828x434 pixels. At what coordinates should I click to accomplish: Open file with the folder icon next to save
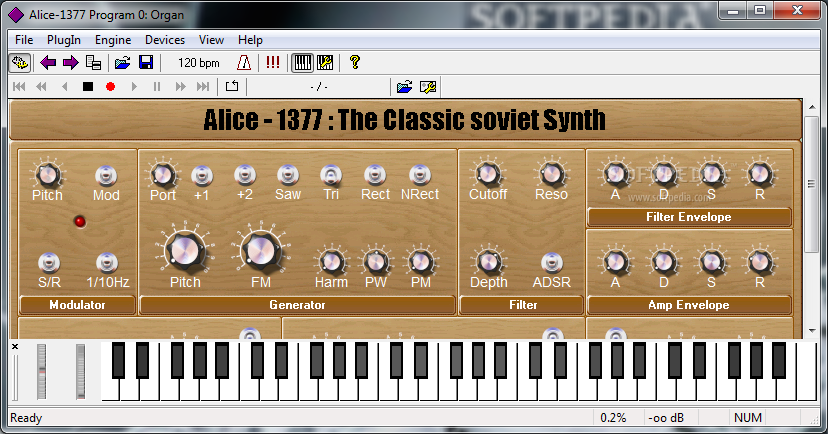pyautogui.click(x=123, y=63)
